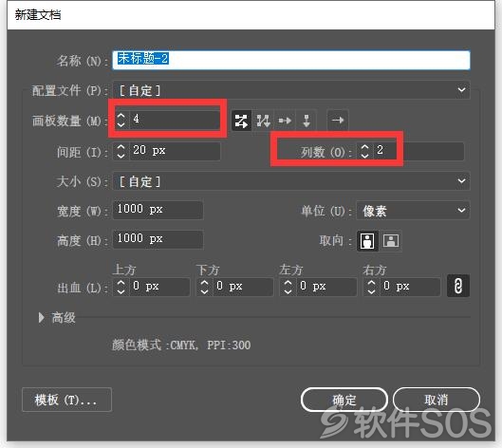
Task: Open the 配置文件 profile dropdown
Action: click(x=291, y=90)
